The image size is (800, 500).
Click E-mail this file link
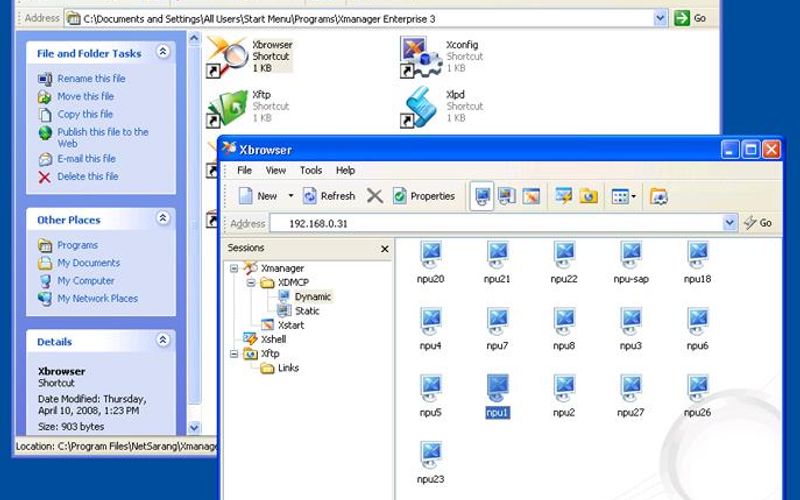[86, 159]
